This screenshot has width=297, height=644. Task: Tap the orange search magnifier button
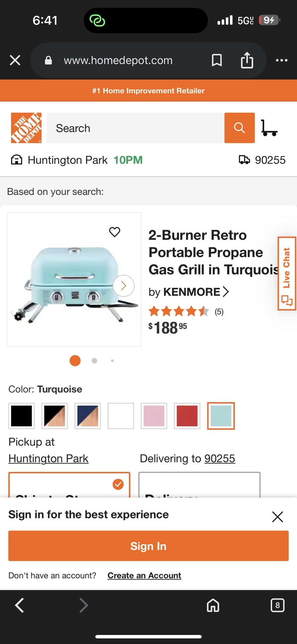(239, 128)
